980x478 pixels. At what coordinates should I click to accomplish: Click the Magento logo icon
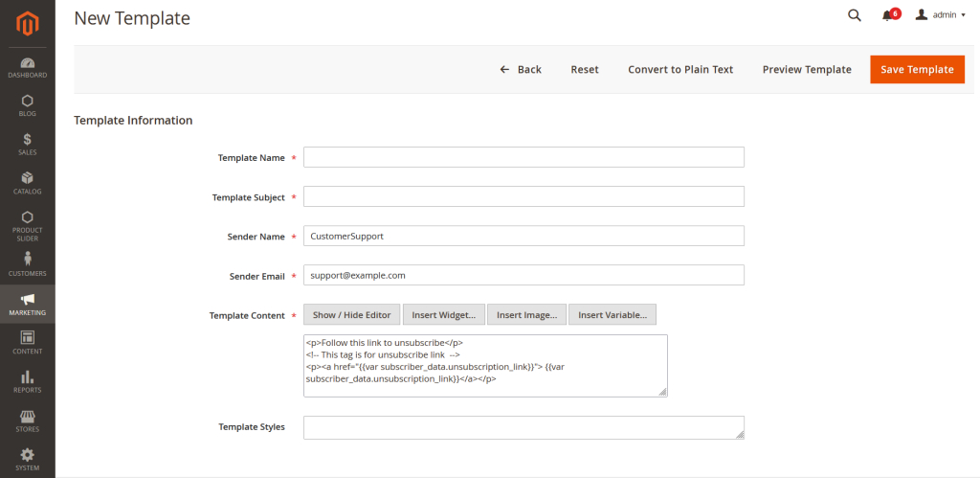(27, 23)
